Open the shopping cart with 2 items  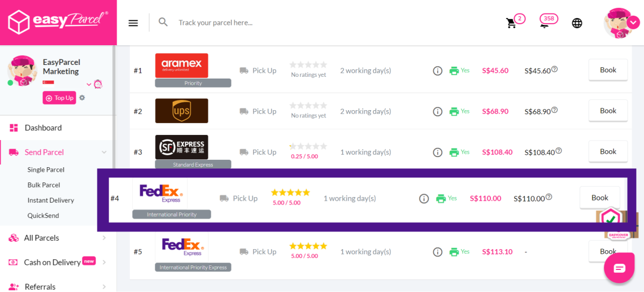[x=512, y=23]
